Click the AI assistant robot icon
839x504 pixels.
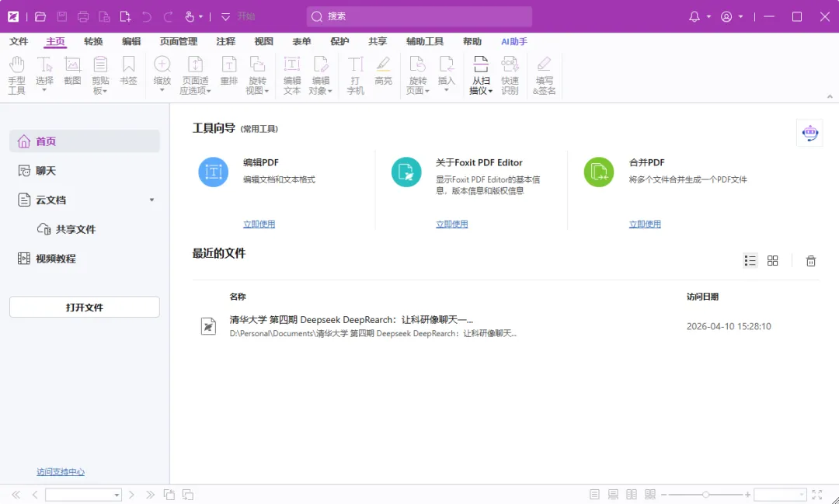point(809,132)
